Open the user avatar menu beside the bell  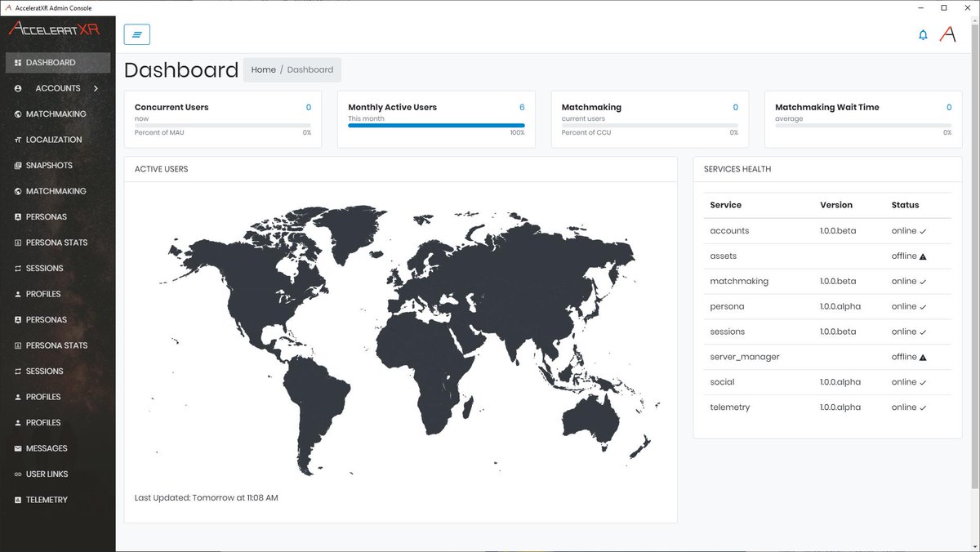pyautogui.click(x=947, y=34)
